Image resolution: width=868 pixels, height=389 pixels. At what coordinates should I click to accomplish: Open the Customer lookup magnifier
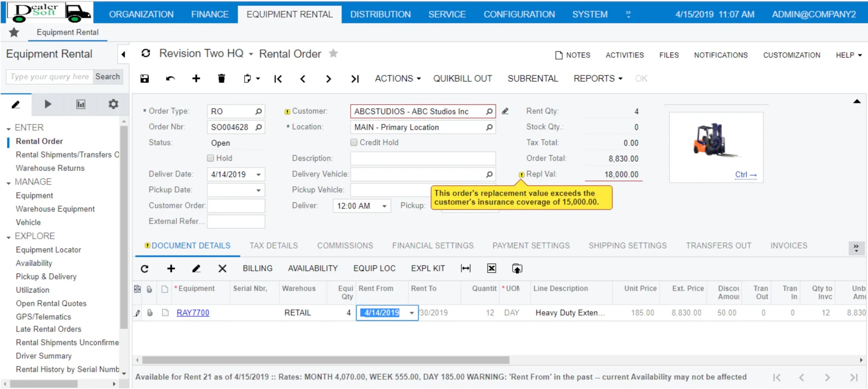click(489, 111)
